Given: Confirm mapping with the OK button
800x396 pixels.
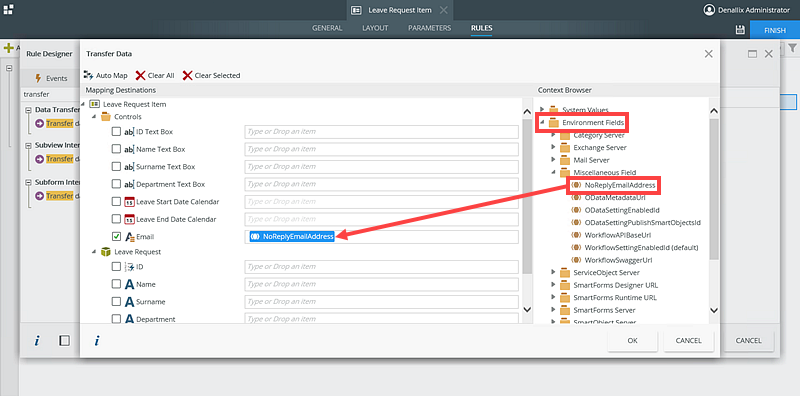Looking at the screenshot, I should (x=633, y=340).
